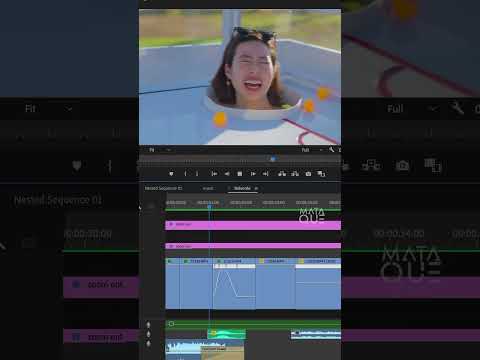Click the Mark In bracket icon
480x360 pixels.
coord(185,174)
